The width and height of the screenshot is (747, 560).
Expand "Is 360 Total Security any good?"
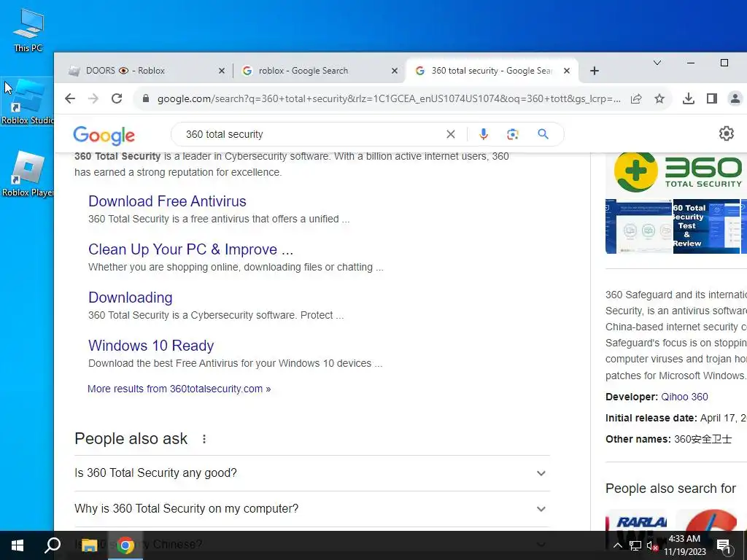click(x=312, y=473)
